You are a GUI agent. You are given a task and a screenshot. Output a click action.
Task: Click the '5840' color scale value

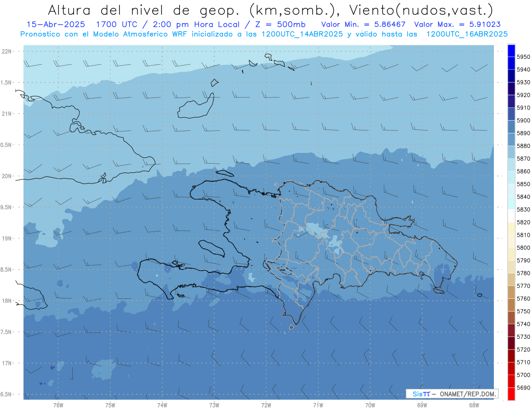(x=523, y=196)
